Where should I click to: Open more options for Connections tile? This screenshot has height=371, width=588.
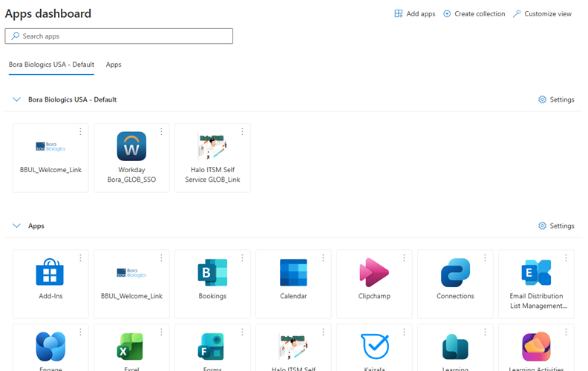[x=485, y=257]
